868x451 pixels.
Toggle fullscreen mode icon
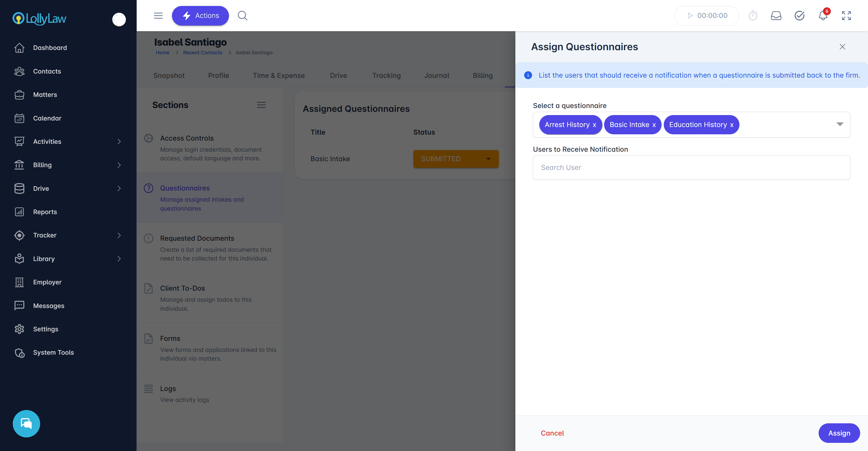click(x=846, y=16)
